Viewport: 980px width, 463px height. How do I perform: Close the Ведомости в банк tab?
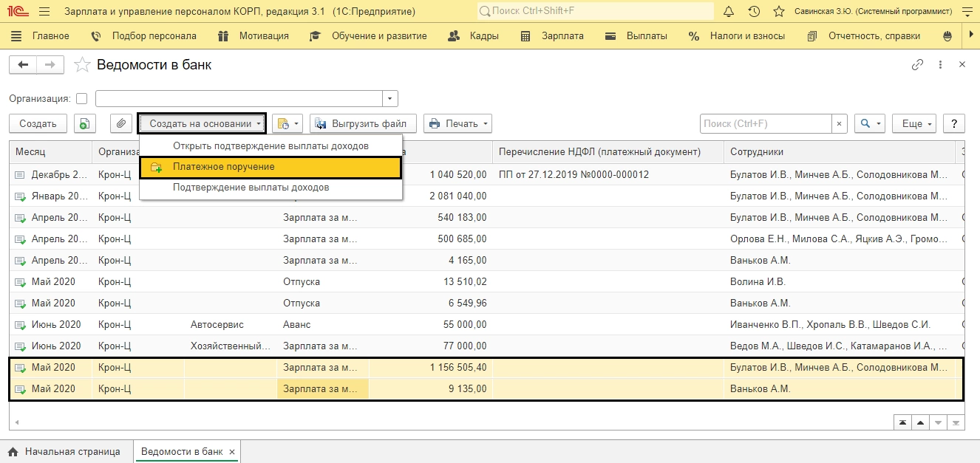tap(231, 452)
